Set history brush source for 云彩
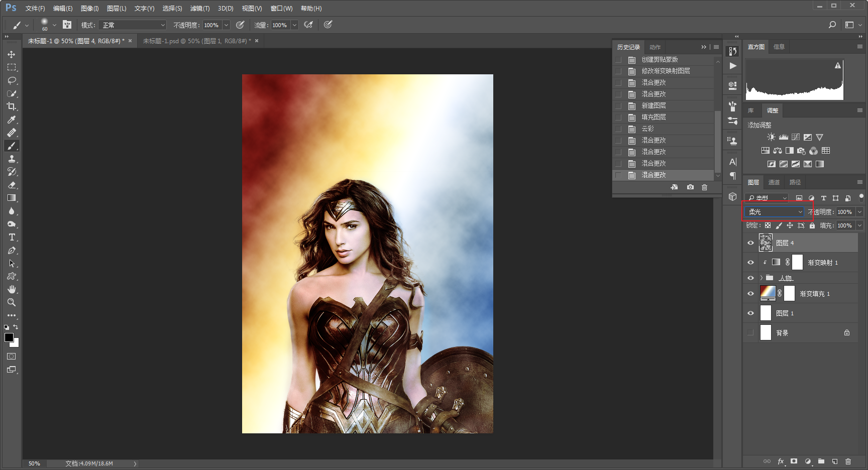 pyautogui.click(x=618, y=129)
